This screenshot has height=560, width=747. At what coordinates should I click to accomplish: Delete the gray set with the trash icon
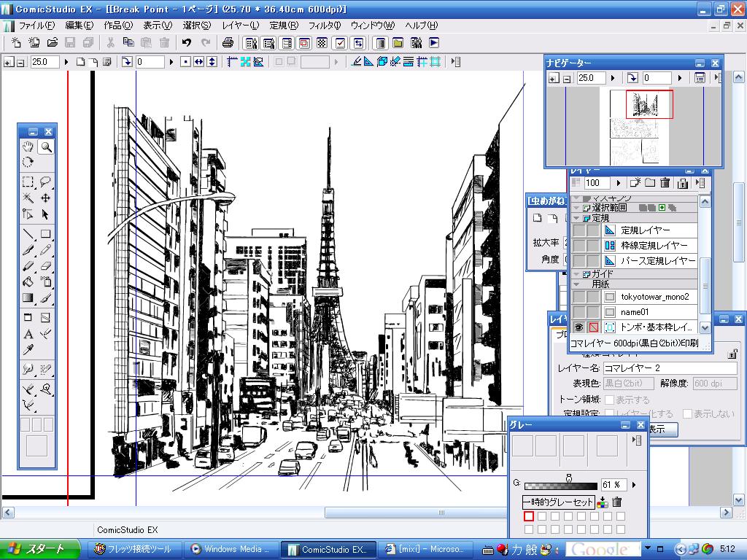point(617,502)
